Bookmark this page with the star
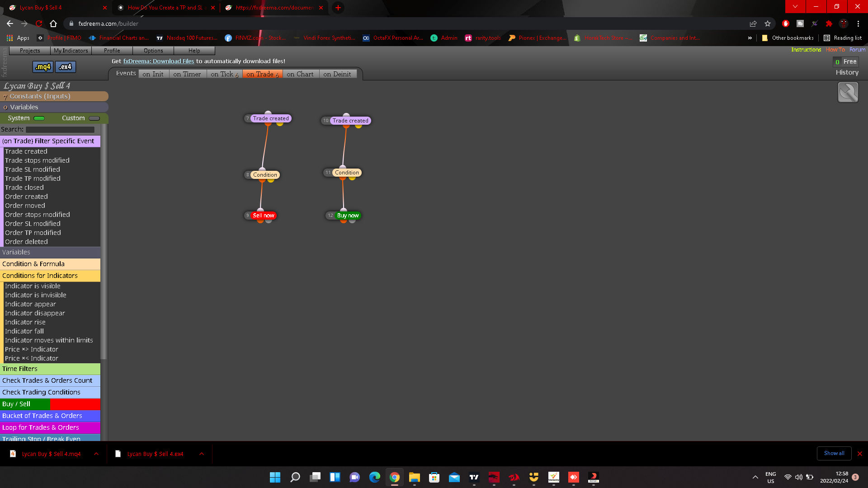868x488 pixels. (x=768, y=23)
